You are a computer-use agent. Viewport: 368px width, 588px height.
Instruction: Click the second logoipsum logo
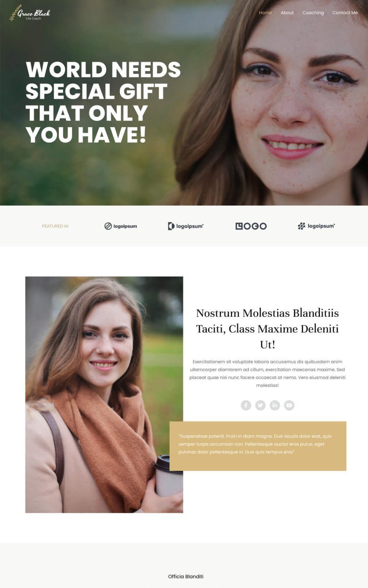(186, 226)
